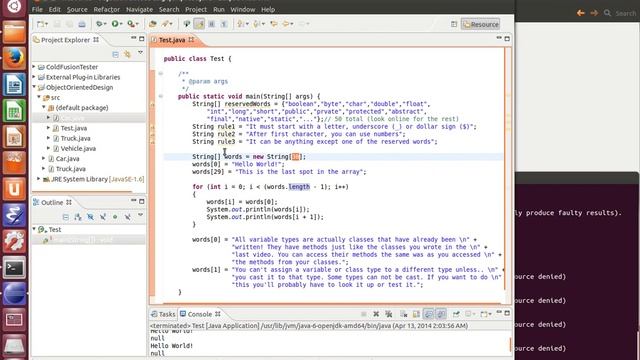This screenshot has width=640, height=360.
Task: Click the Ubuntu Dash home icon
Action: tap(14, 7)
